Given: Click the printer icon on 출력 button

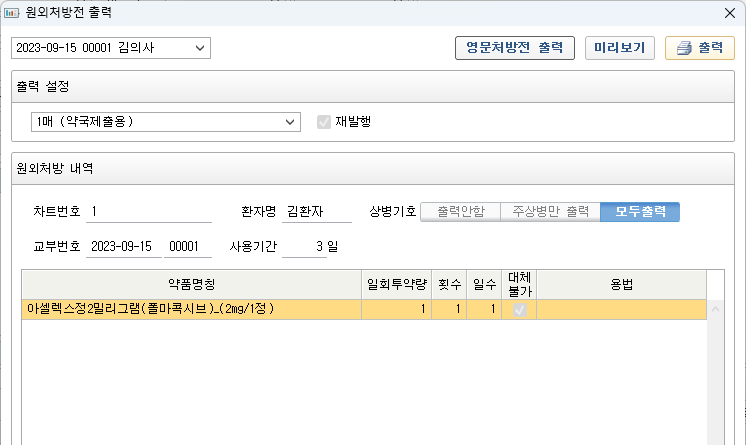Looking at the screenshot, I should pos(684,49).
